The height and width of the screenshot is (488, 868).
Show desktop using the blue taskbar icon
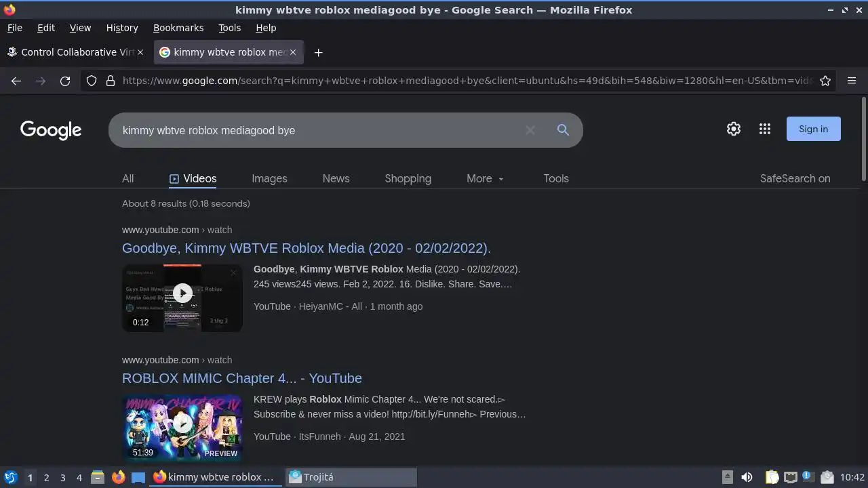138,477
